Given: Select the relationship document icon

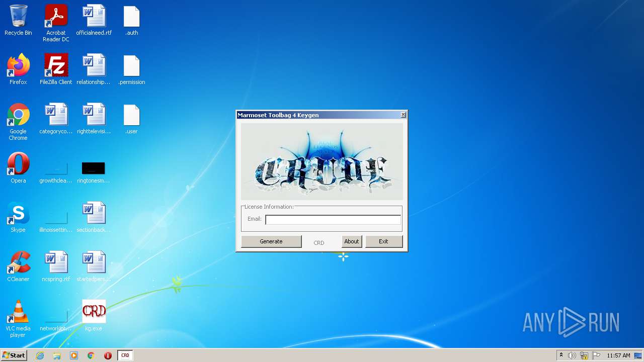Looking at the screenshot, I should pos(94,69).
